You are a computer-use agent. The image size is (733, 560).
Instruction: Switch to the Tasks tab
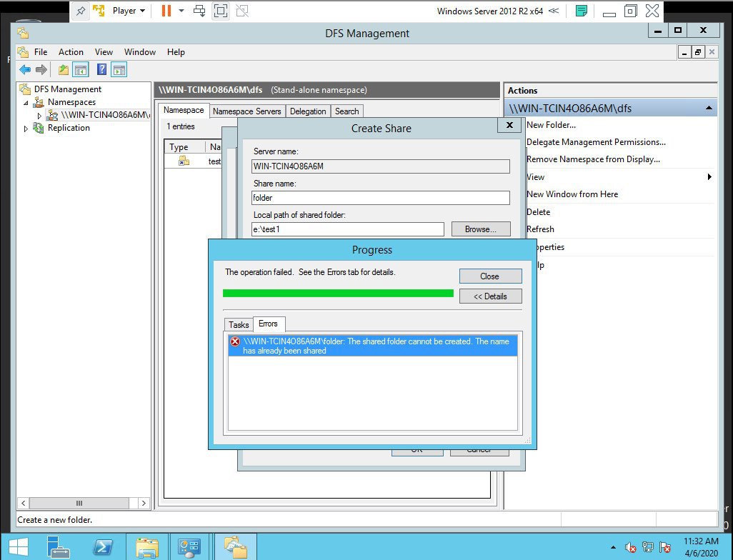click(239, 324)
